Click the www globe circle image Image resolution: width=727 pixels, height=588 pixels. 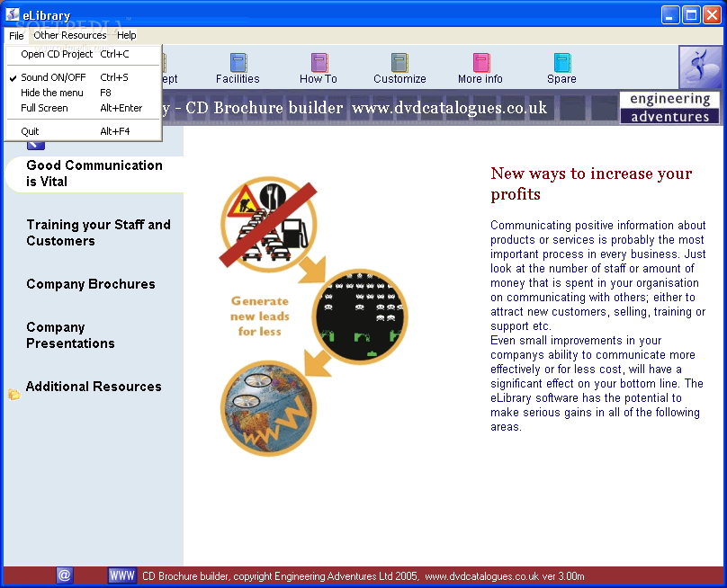268,408
